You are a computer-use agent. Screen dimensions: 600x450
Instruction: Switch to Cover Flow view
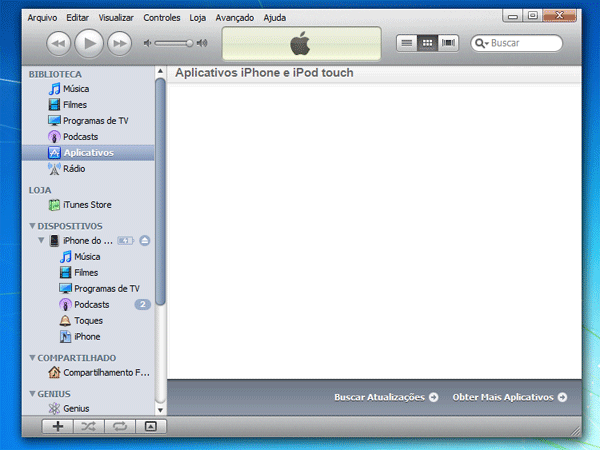448,43
